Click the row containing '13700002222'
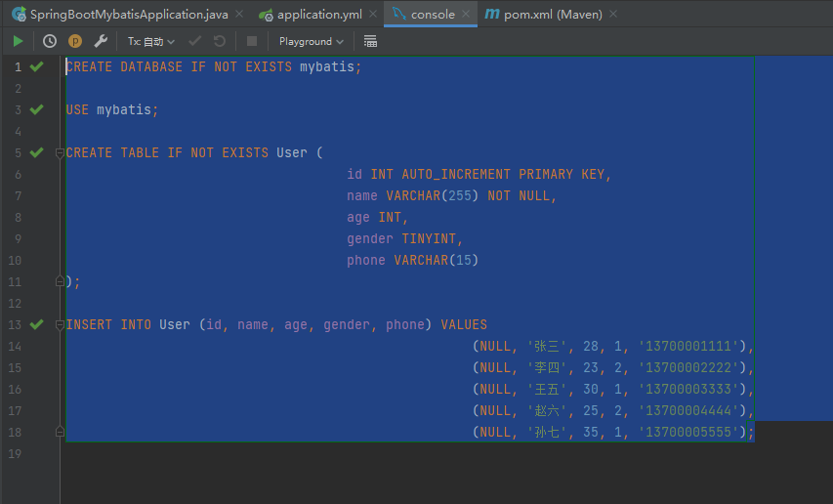This screenshot has width=833, height=504. click(x=613, y=367)
